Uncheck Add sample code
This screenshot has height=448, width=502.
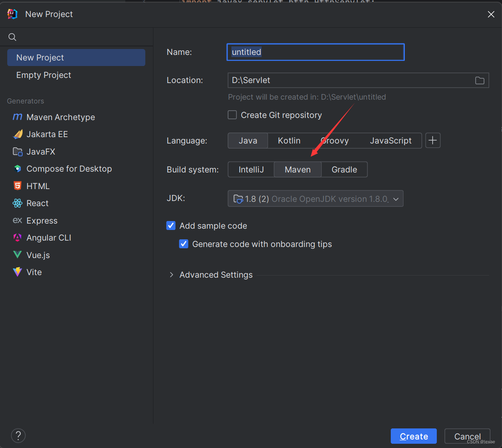click(x=171, y=226)
